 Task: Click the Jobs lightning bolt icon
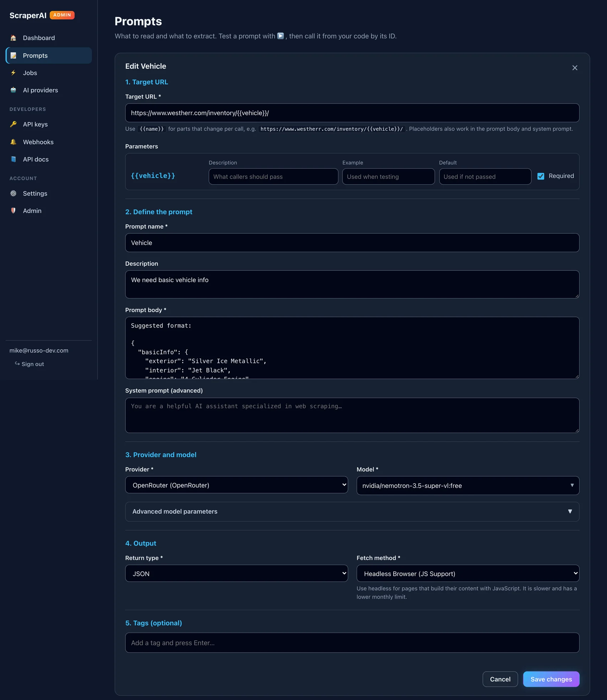point(13,73)
